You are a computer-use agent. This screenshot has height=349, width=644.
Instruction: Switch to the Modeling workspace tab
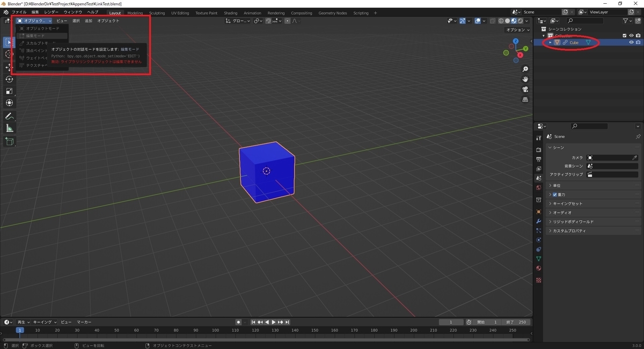click(x=135, y=13)
